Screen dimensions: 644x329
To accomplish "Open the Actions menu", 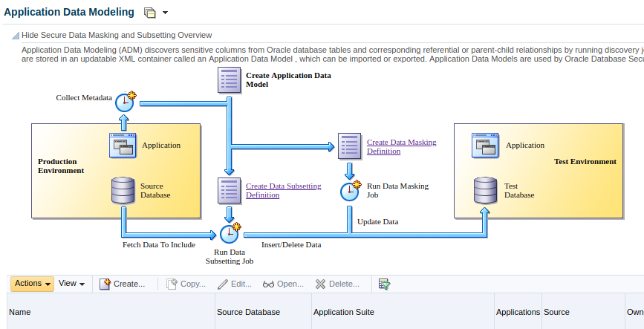I will click(32, 284).
